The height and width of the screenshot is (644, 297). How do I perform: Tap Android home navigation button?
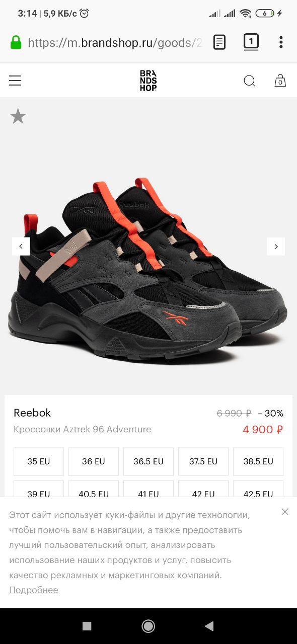(x=148, y=626)
